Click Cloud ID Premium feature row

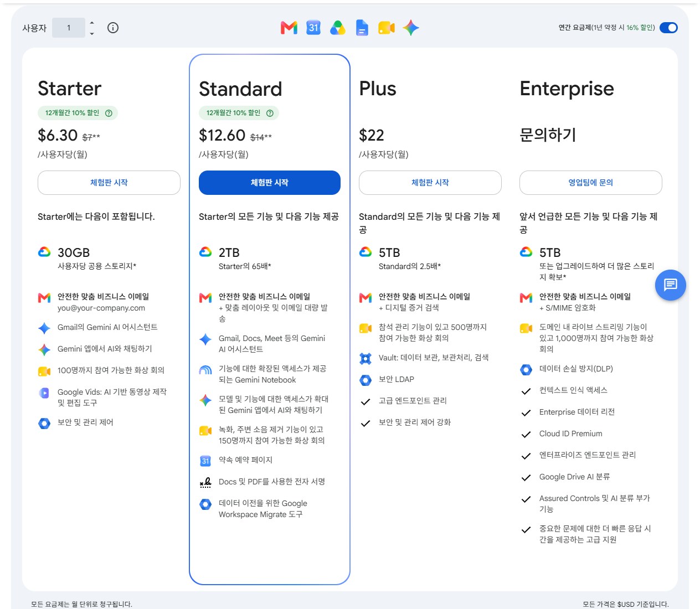(571, 433)
